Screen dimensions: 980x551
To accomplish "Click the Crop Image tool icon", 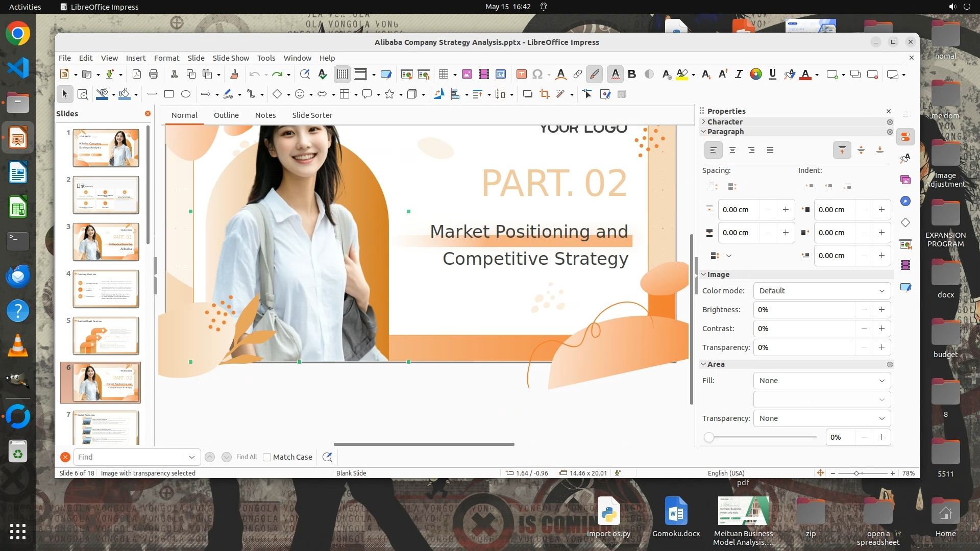I will coord(545,94).
